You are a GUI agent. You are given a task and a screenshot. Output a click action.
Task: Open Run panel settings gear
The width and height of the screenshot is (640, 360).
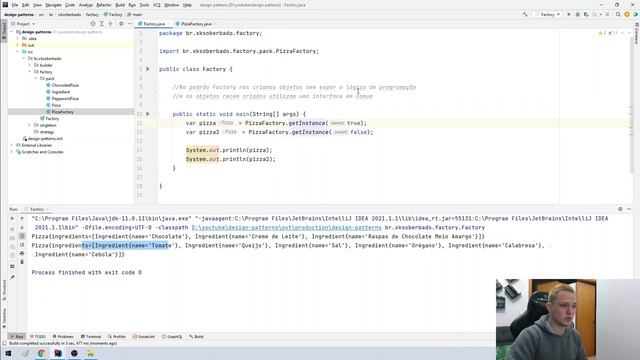tap(620, 209)
